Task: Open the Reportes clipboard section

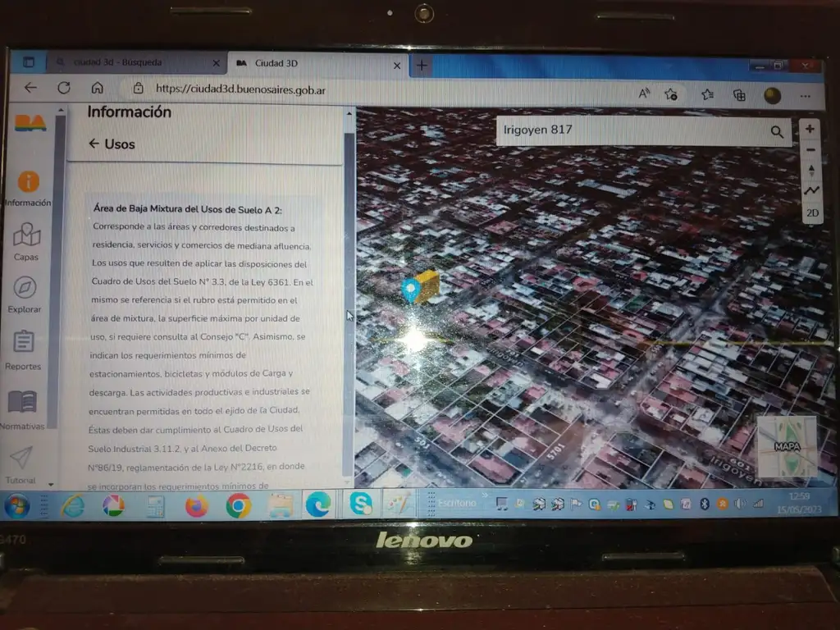Action: click(x=23, y=350)
